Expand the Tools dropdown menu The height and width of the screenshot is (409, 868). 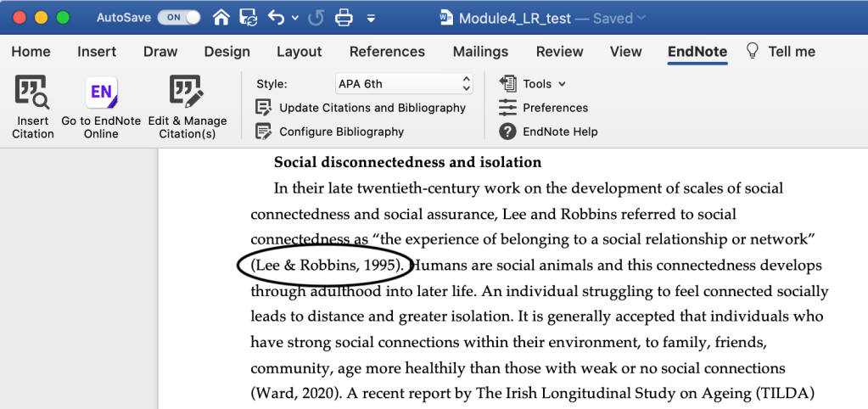pyautogui.click(x=543, y=84)
